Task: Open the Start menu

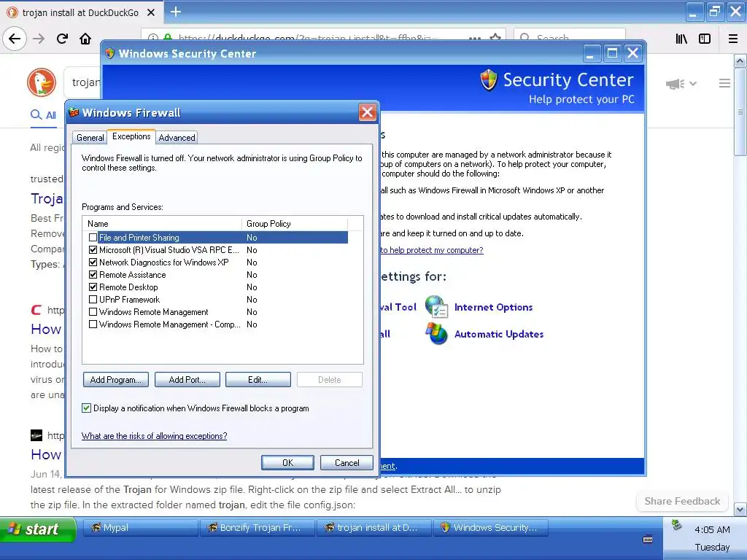Action: tap(38, 529)
